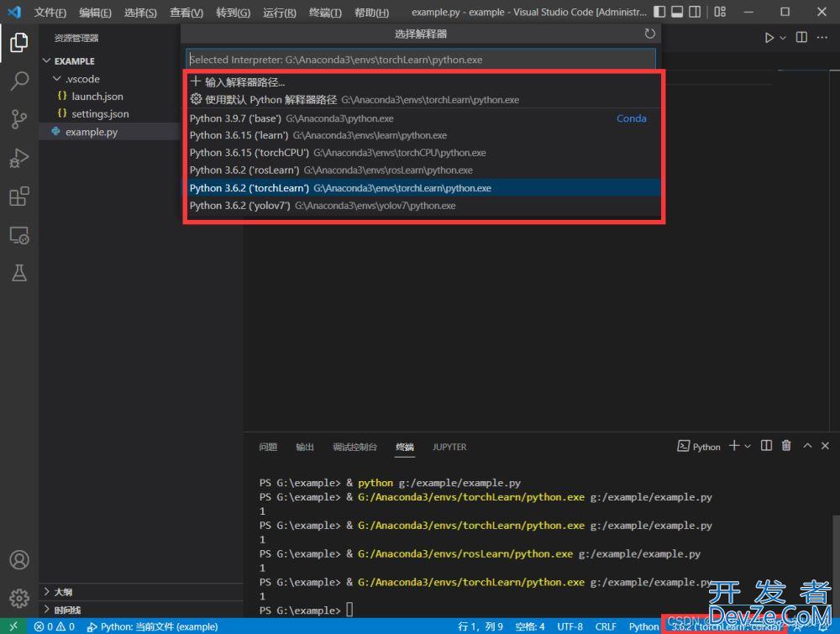
Task: Toggle primary side bar layout icon
Action: (x=659, y=12)
